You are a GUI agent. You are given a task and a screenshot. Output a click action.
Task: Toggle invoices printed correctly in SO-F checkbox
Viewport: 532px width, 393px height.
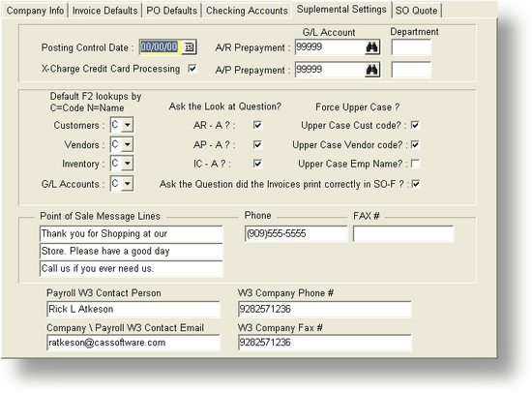415,184
